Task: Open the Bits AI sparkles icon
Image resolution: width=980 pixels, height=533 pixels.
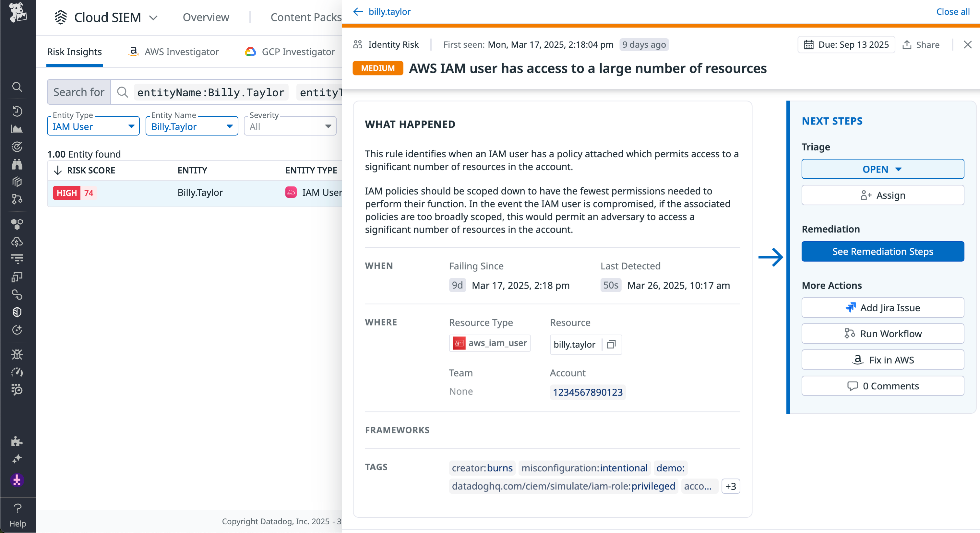Action: click(x=17, y=458)
